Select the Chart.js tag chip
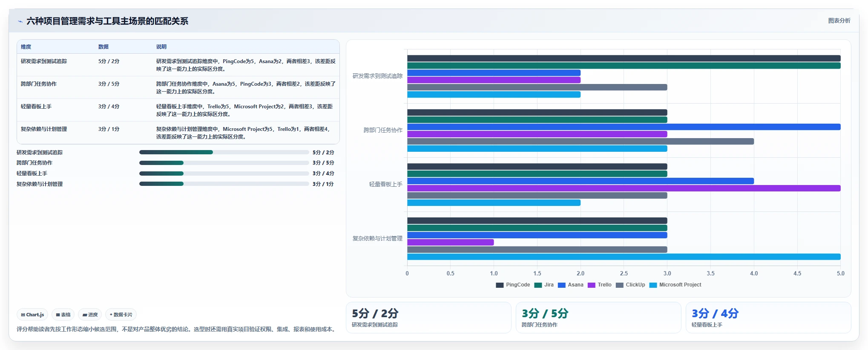868x350 pixels. click(32, 315)
